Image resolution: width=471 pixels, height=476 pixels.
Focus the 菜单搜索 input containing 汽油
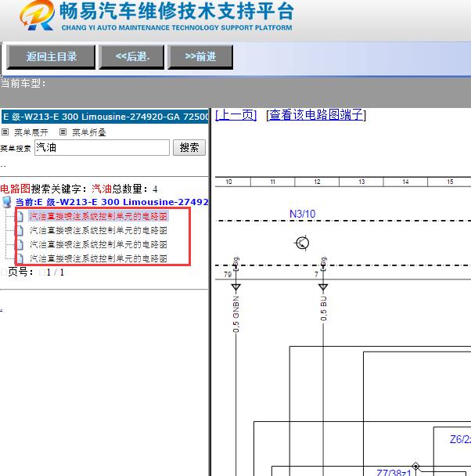point(102,147)
